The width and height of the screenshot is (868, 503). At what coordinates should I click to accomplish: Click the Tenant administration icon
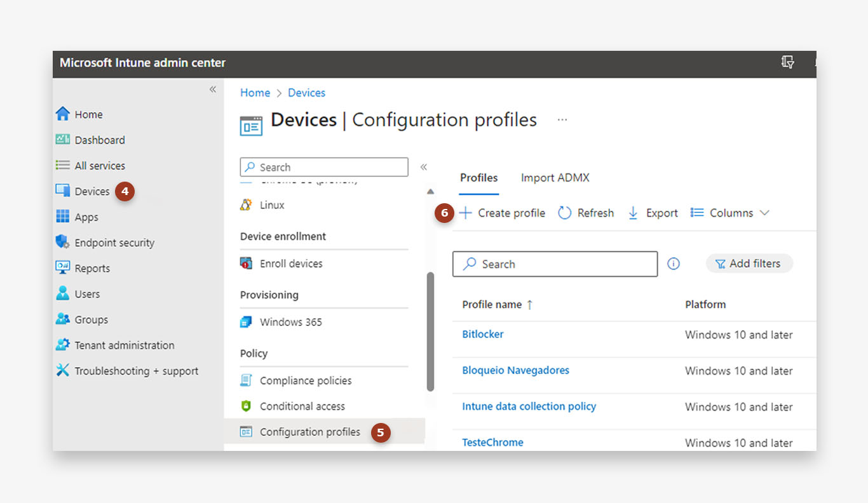coord(62,345)
